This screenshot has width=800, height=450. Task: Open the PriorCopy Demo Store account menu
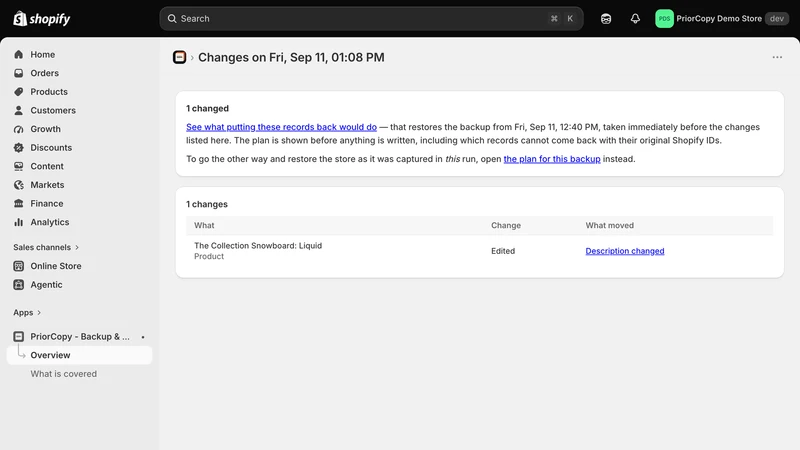pyautogui.click(x=722, y=19)
